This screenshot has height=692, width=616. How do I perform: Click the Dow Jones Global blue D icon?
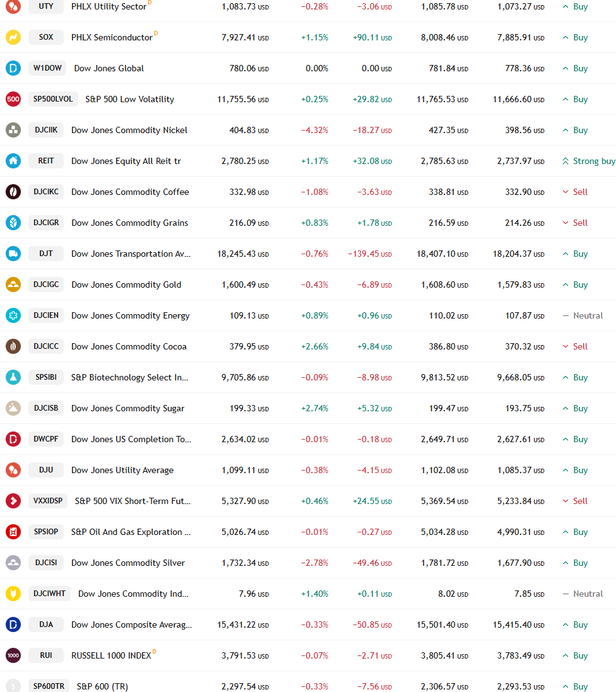point(13,68)
